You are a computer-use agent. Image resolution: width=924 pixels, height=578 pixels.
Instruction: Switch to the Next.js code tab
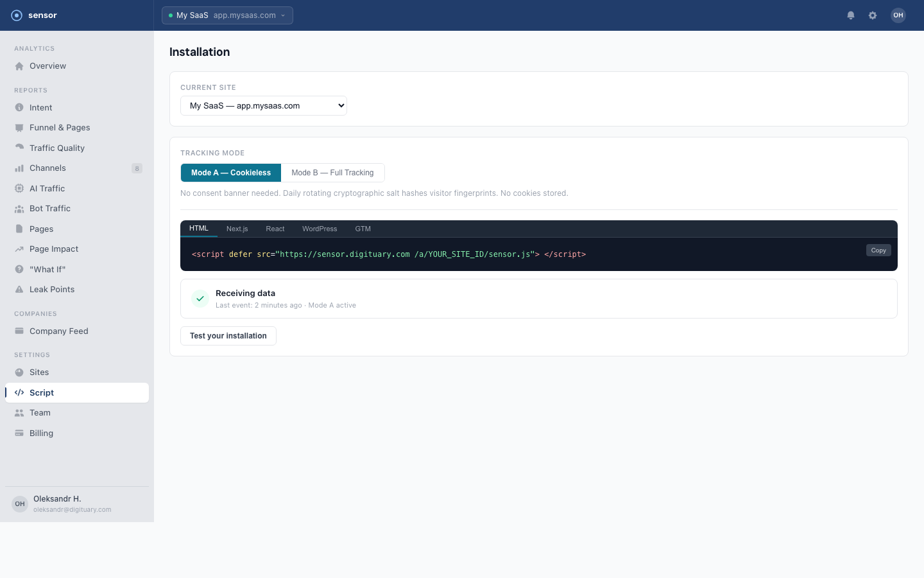(x=237, y=229)
